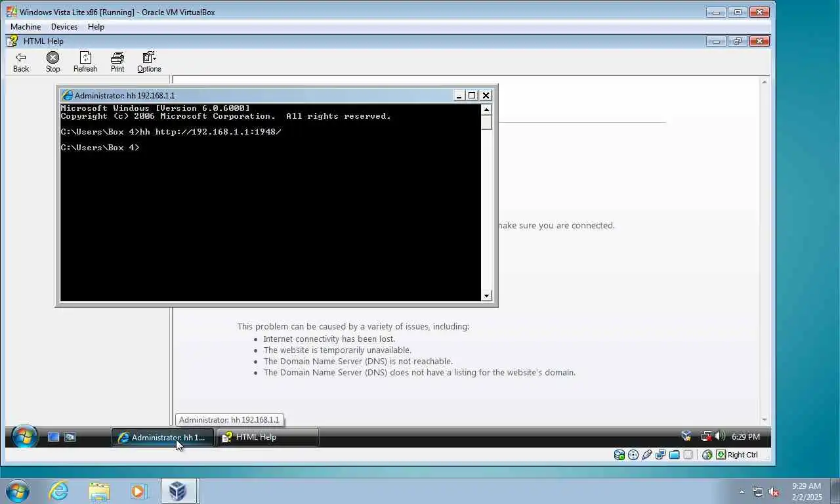Click the guest clock showing 6:29 PM
Screen dimensions: 840x504
(x=745, y=436)
